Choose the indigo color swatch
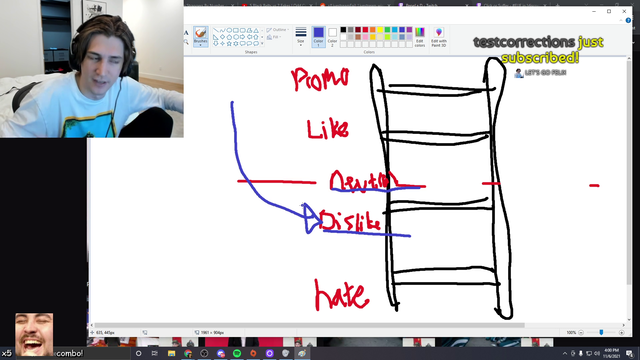This screenshot has height=360, width=640. pos(402,29)
